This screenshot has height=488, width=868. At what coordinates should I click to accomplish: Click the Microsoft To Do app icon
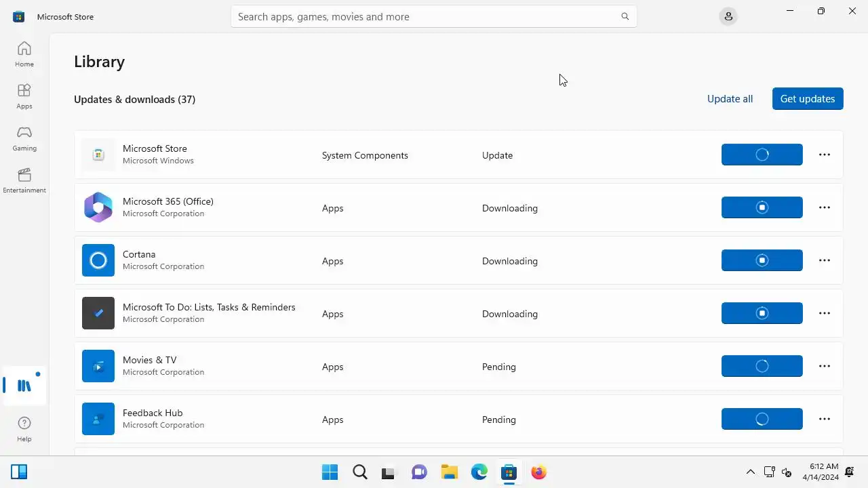coord(98,313)
